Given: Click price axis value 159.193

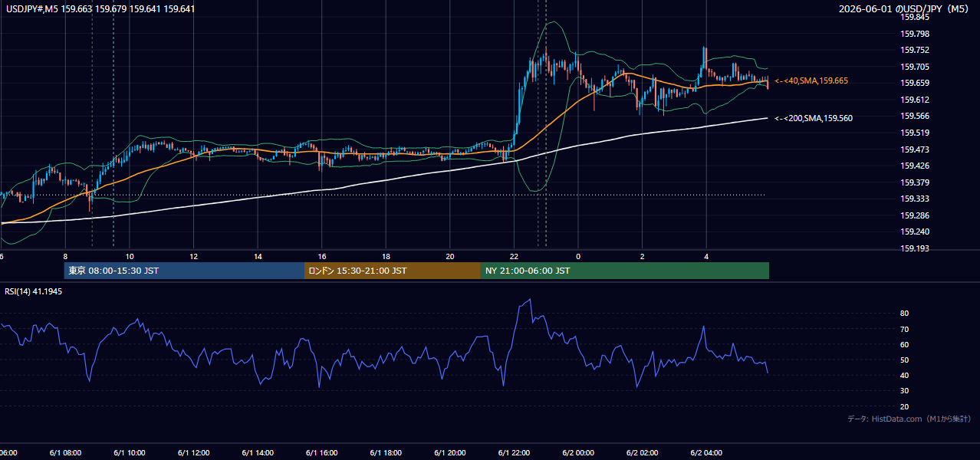Looking at the screenshot, I should 916,248.
